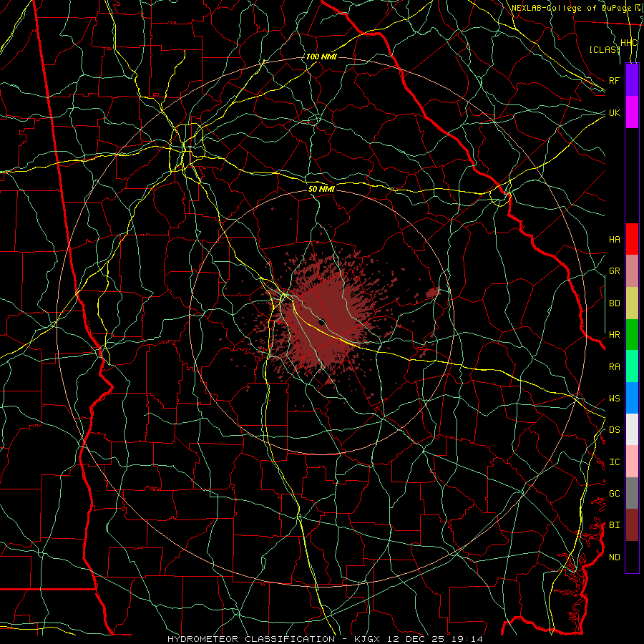
Task: Click the white DS legend swatch
Action: [632, 429]
